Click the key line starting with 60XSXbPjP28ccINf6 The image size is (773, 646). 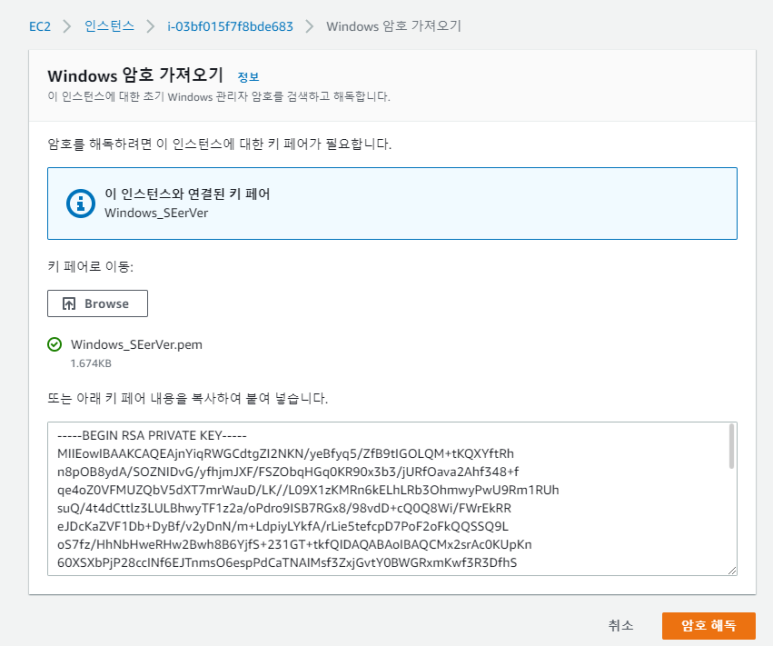(x=287, y=563)
